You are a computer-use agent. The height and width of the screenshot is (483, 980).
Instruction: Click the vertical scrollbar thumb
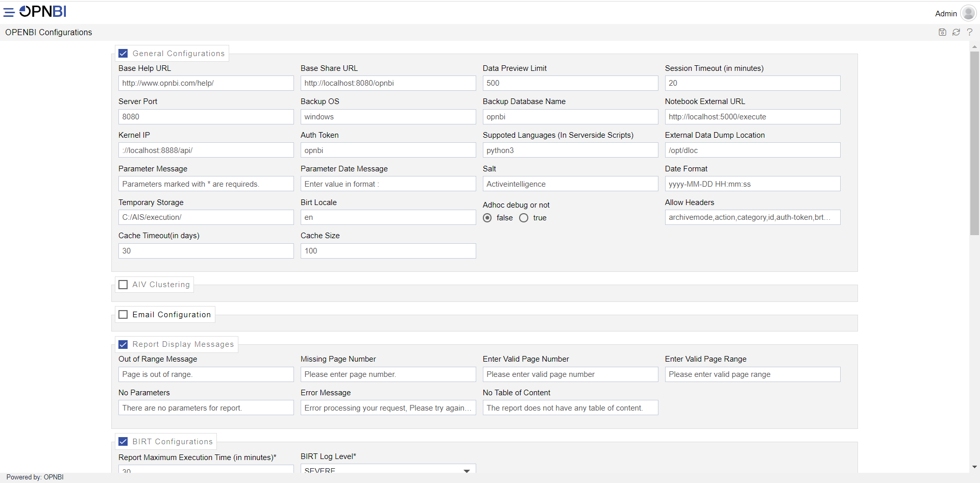[974, 143]
